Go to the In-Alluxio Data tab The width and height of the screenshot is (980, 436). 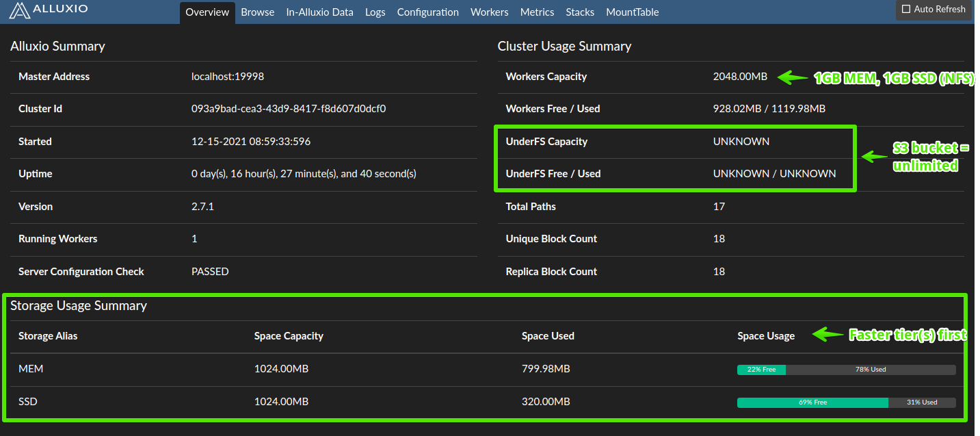click(x=320, y=12)
